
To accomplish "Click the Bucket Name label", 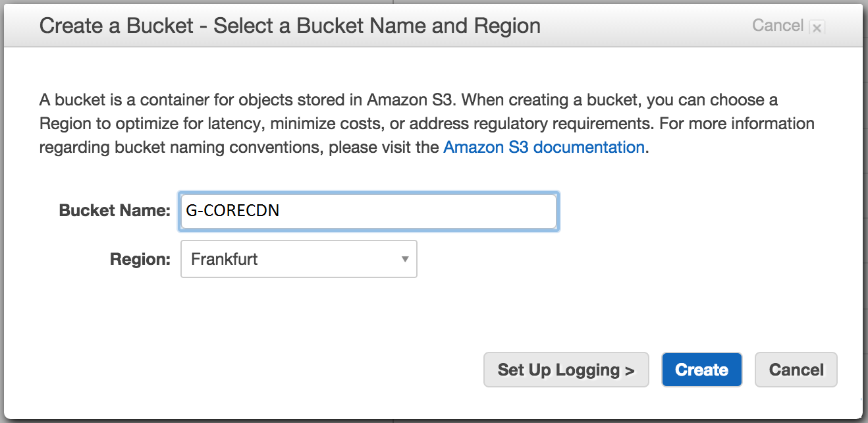I will pyautogui.click(x=115, y=211).
